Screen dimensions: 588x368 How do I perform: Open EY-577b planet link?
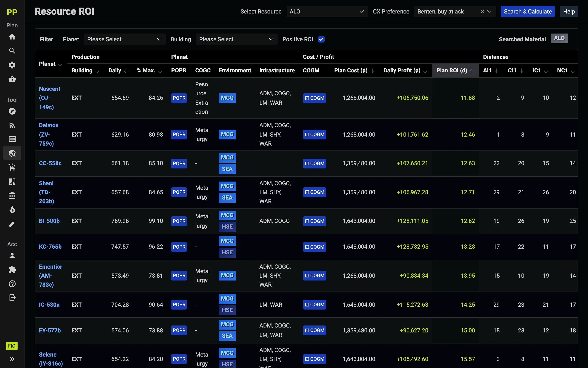pos(50,331)
